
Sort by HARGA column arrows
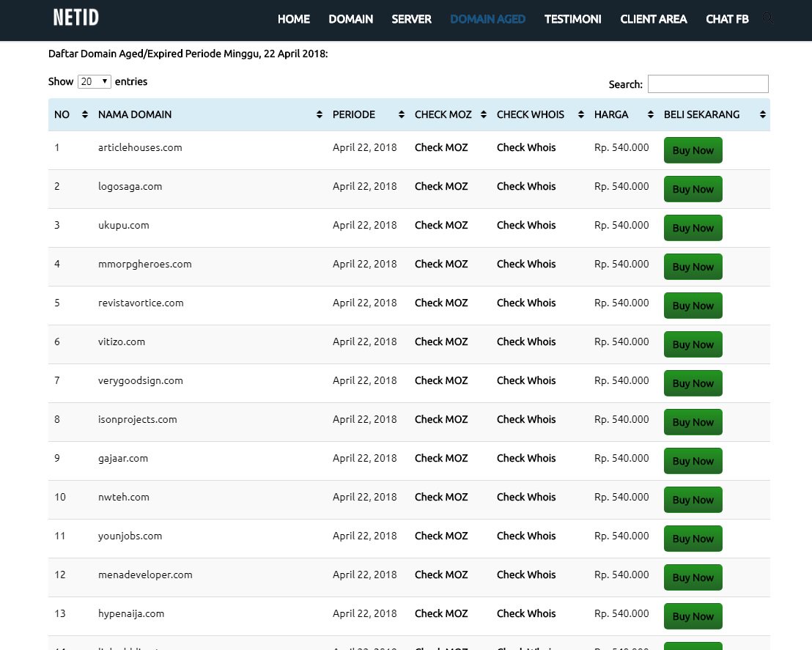[x=651, y=114]
